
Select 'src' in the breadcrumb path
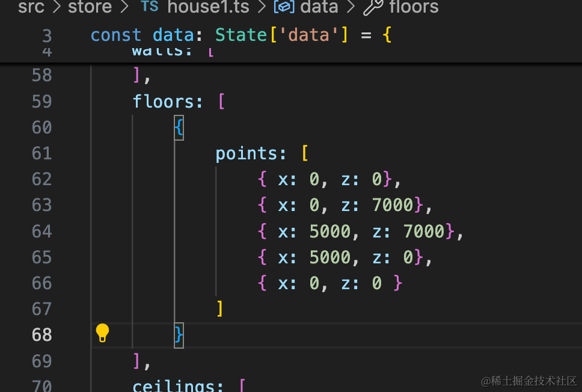[x=31, y=7]
